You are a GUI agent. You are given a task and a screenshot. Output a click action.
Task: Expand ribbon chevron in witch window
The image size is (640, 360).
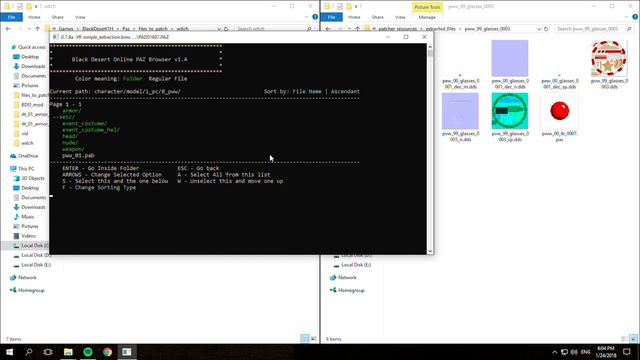point(307,17)
